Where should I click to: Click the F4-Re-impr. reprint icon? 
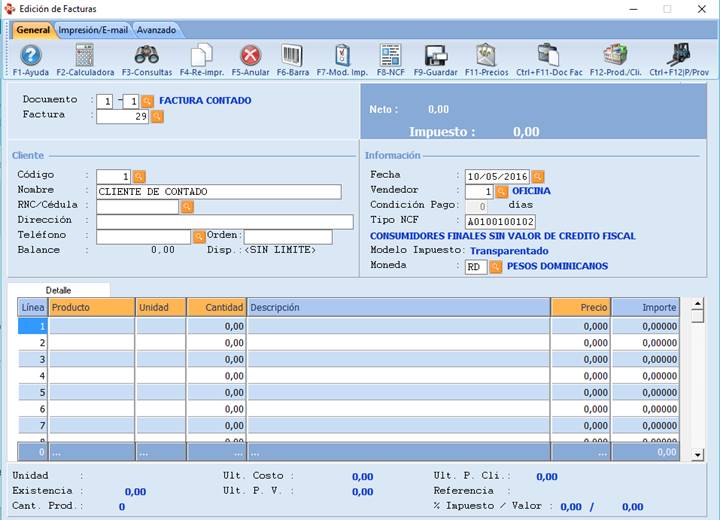(x=201, y=56)
